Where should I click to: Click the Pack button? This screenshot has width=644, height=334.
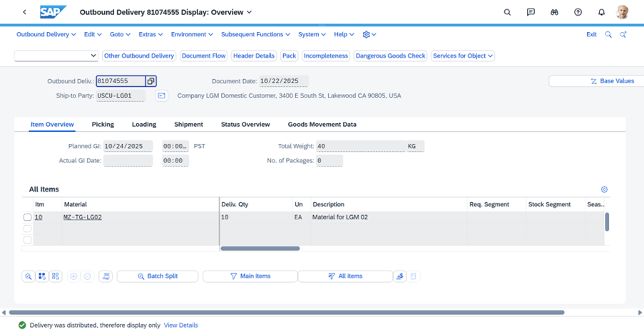point(289,56)
